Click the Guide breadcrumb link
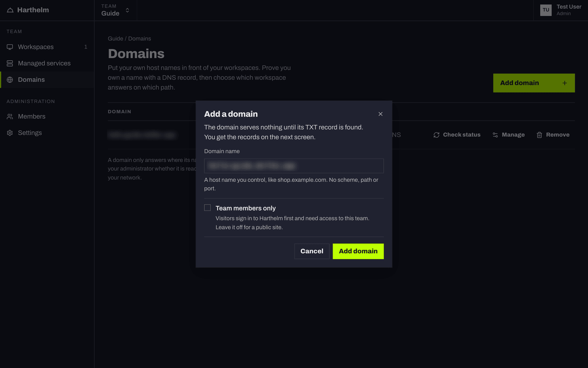Image resolution: width=588 pixels, height=368 pixels. click(115, 39)
